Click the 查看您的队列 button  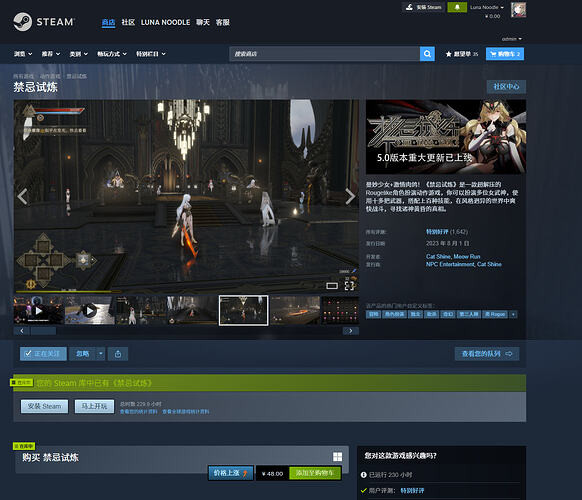pyautogui.click(x=487, y=354)
